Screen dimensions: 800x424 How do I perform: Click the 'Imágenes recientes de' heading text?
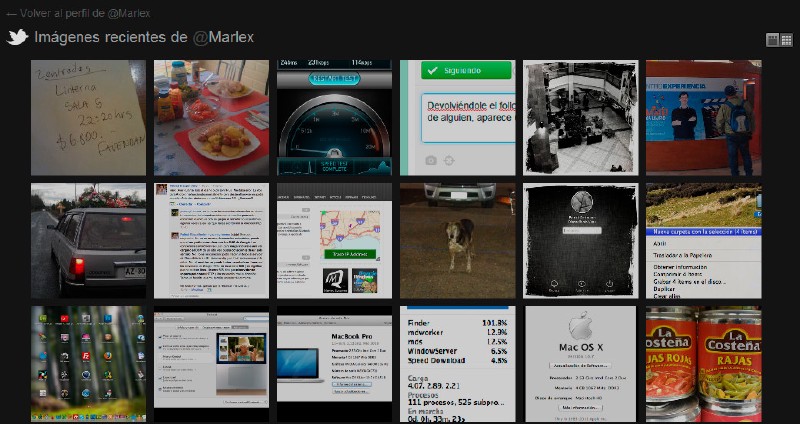coord(111,37)
